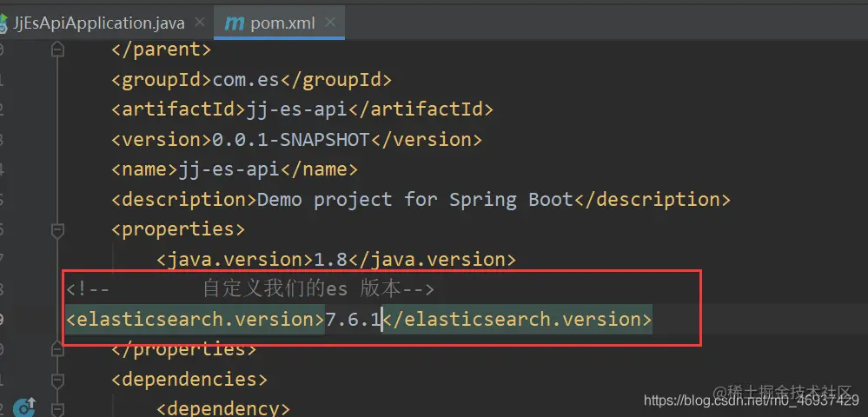Click the gutter icon beside the <dependency> line

23,408
